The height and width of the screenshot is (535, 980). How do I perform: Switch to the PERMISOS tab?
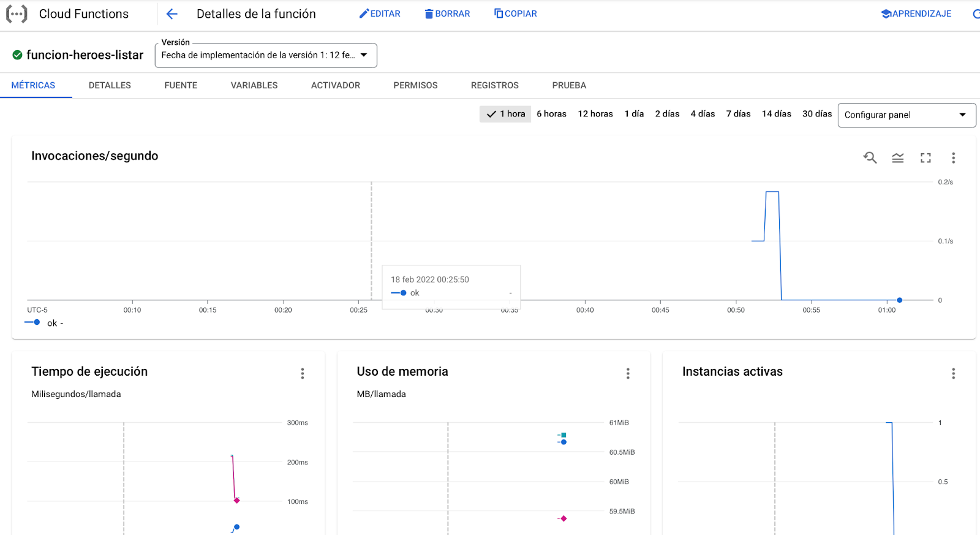(415, 85)
